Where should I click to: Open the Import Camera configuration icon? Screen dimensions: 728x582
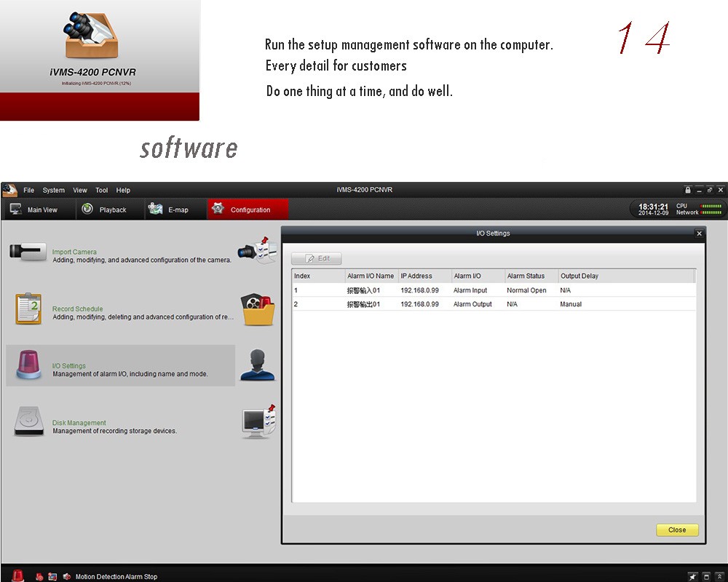[28, 252]
